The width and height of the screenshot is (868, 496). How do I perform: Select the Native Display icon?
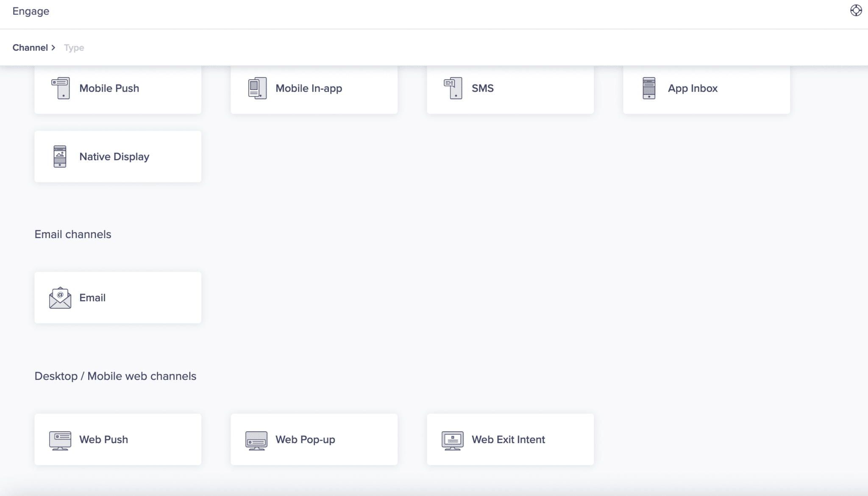[61, 156]
